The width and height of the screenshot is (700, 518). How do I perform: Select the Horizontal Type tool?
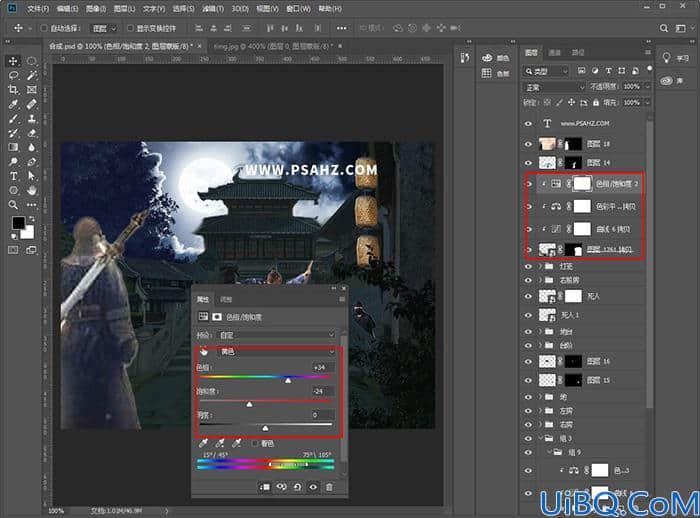tap(13, 176)
